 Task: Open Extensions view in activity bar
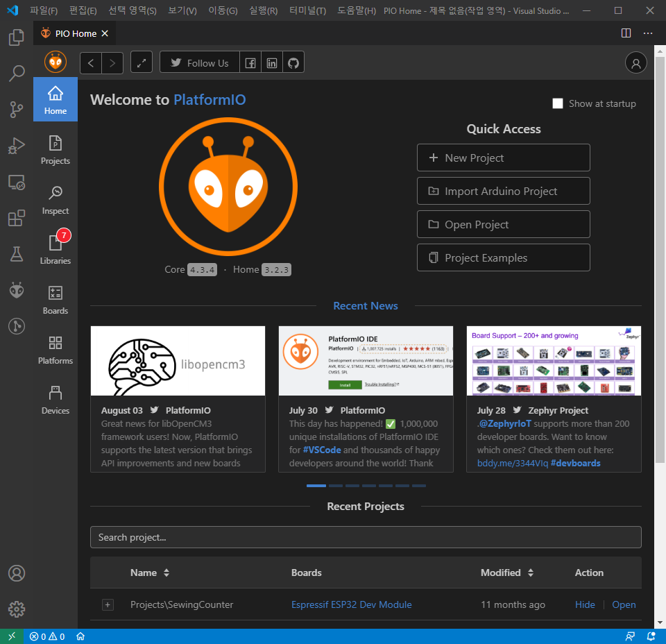click(x=17, y=219)
